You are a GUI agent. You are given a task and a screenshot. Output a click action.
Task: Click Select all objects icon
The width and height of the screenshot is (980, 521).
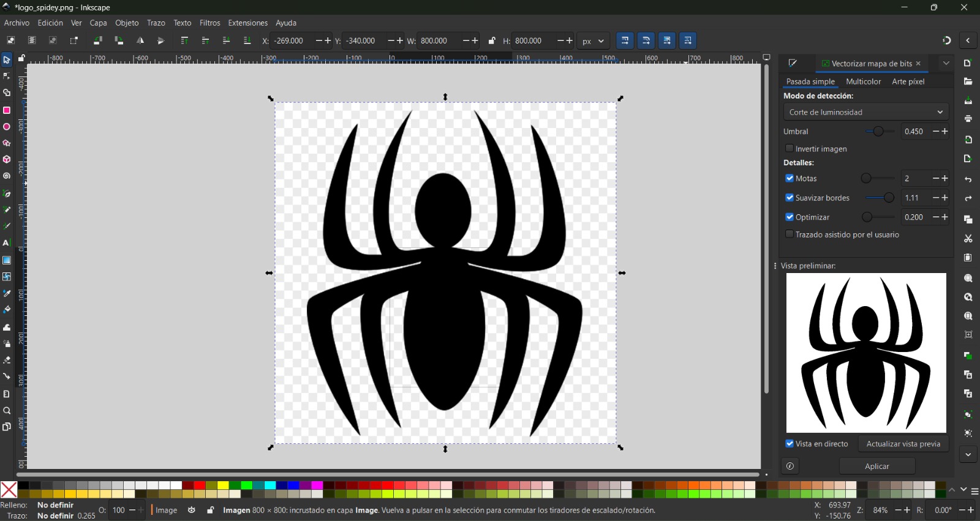(11, 40)
